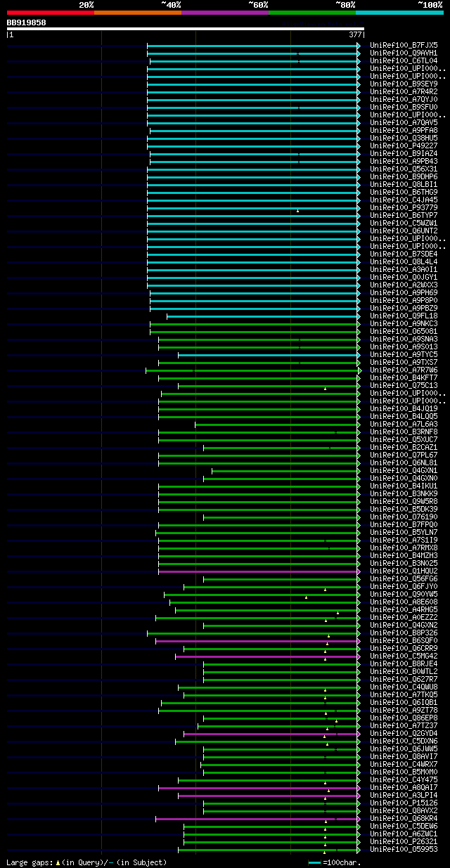Select hit label UniRef100_A9TYC5

(x=404, y=354)
